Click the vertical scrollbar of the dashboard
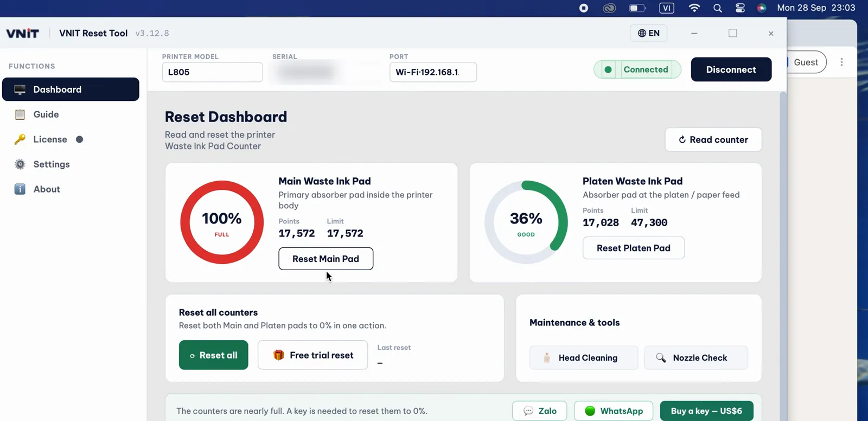 click(783, 256)
